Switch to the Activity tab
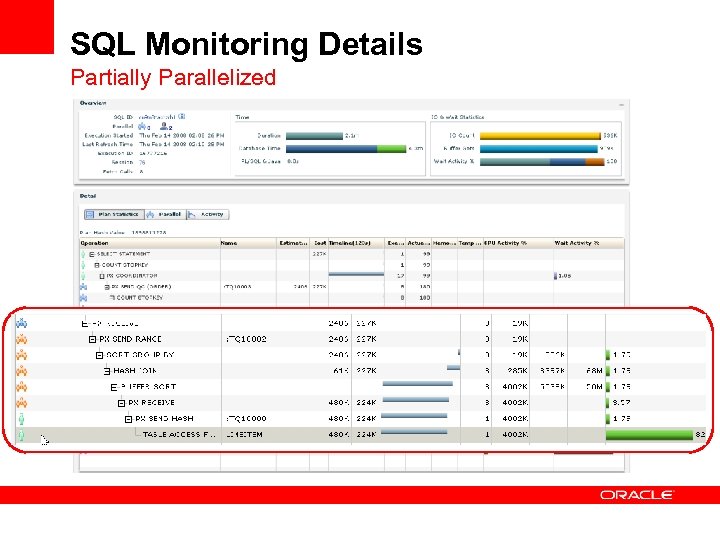 pyautogui.click(x=208, y=214)
